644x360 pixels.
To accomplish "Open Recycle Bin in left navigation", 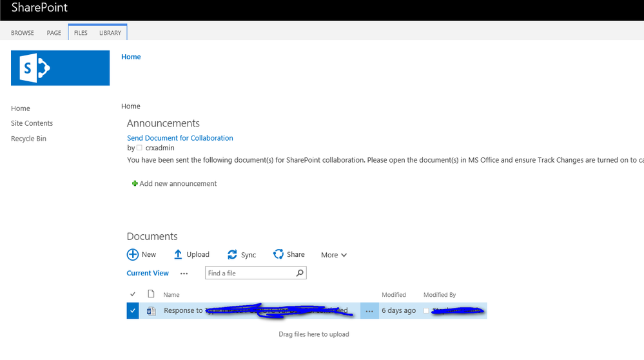I will coord(29,139).
